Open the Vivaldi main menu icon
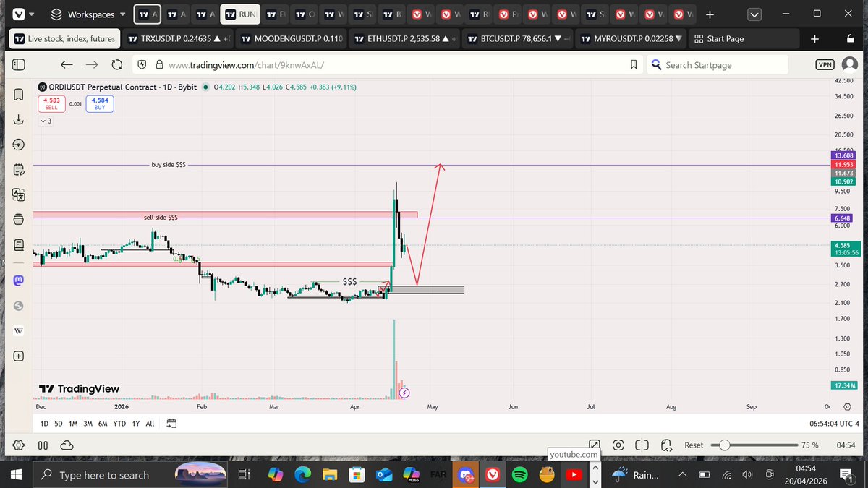 coord(19,14)
